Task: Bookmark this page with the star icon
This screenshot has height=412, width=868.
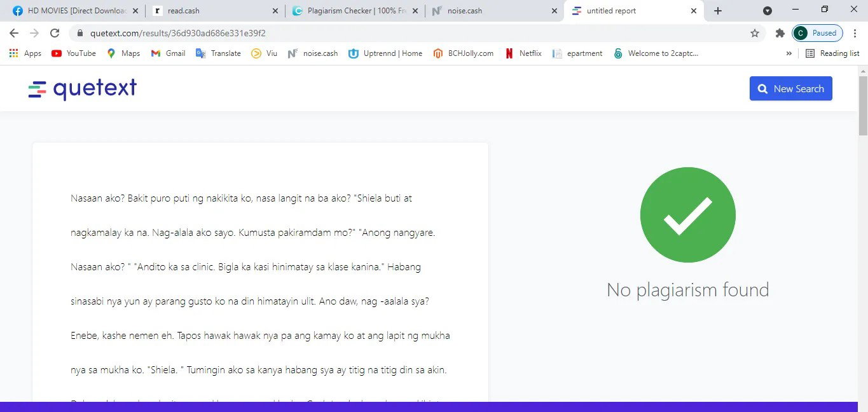Action: (x=755, y=33)
